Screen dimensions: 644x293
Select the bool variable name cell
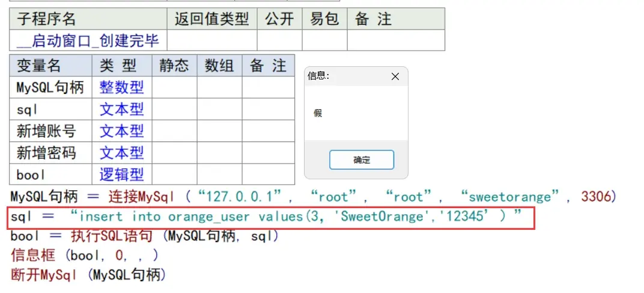coord(50,174)
